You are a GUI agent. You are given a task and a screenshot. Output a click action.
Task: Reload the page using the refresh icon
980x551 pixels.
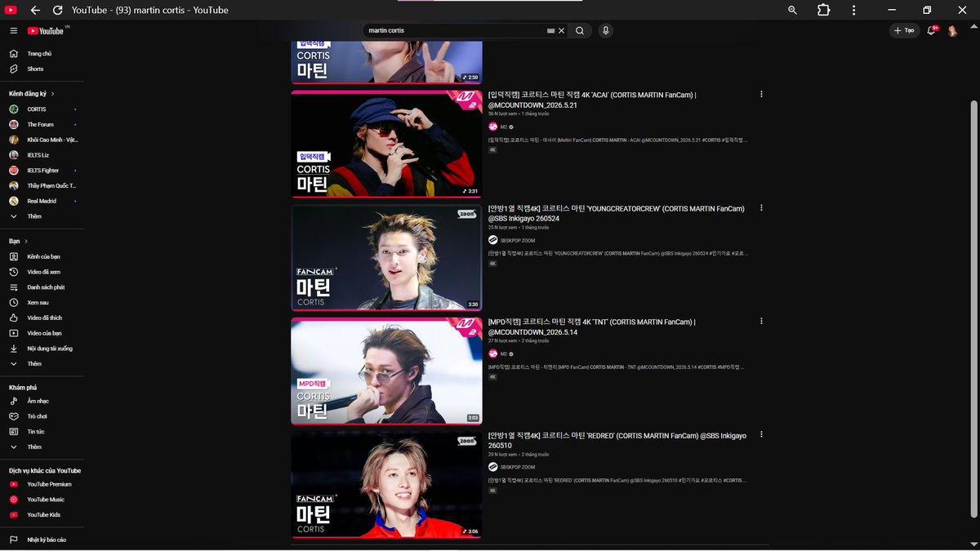point(57,10)
